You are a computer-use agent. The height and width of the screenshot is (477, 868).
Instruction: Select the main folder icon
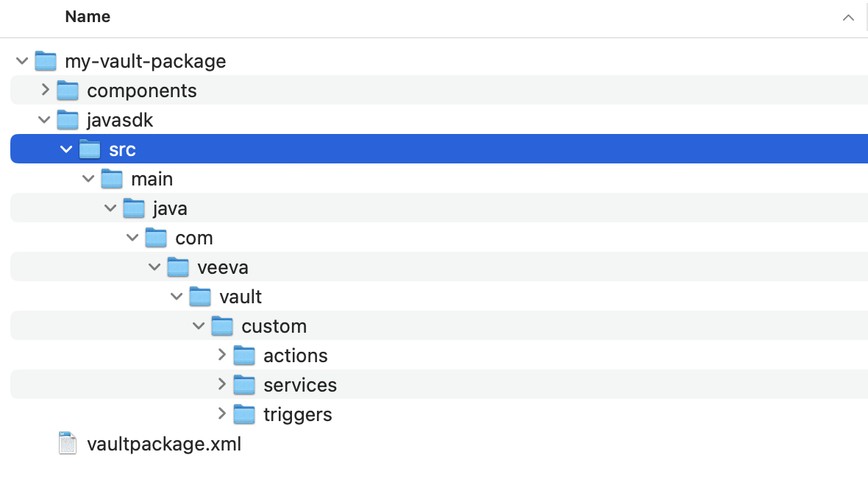[x=112, y=178]
